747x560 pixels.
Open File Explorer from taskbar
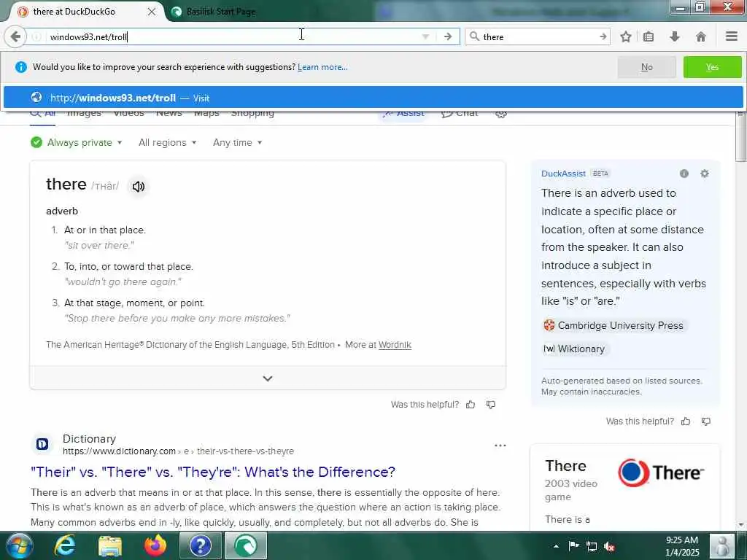110,545
